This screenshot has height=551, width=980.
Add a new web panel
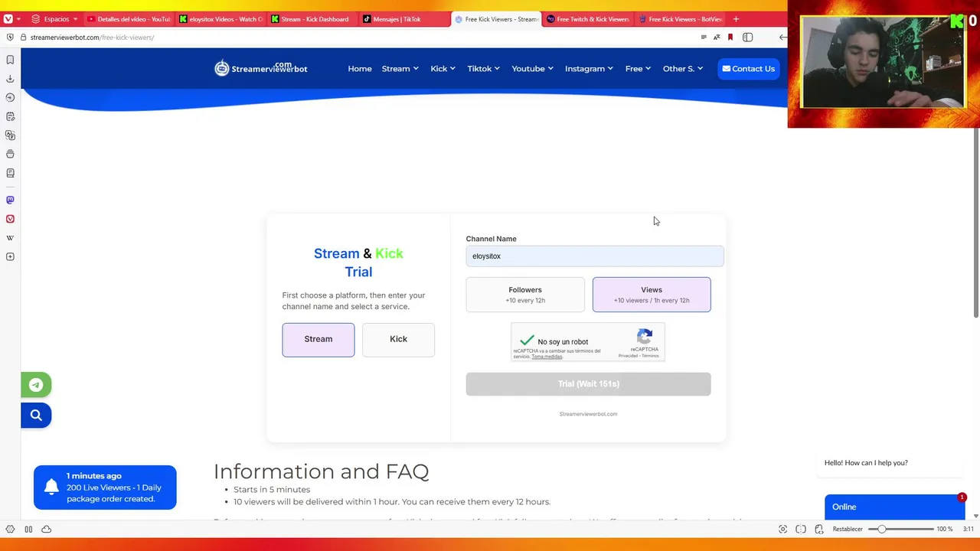10,257
